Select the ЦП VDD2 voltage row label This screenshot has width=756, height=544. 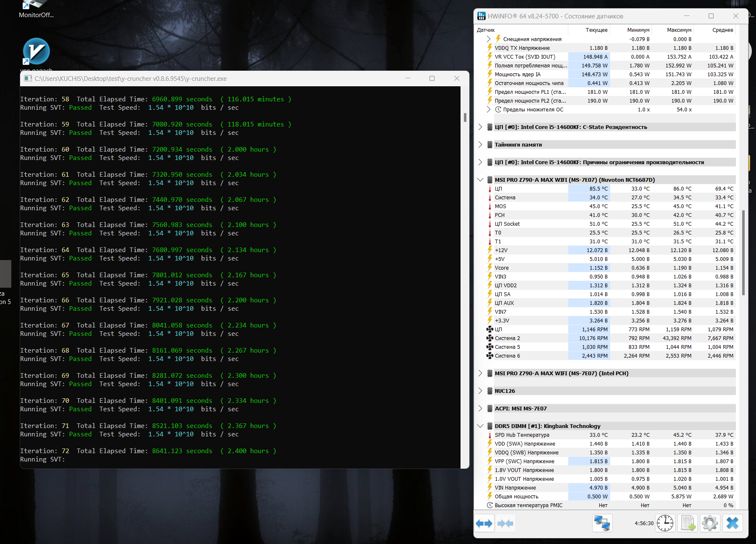(505, 285)
